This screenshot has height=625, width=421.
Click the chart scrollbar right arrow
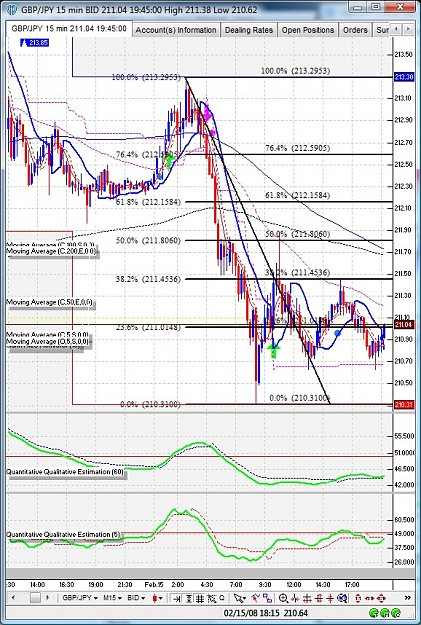[x=47, y=598]
